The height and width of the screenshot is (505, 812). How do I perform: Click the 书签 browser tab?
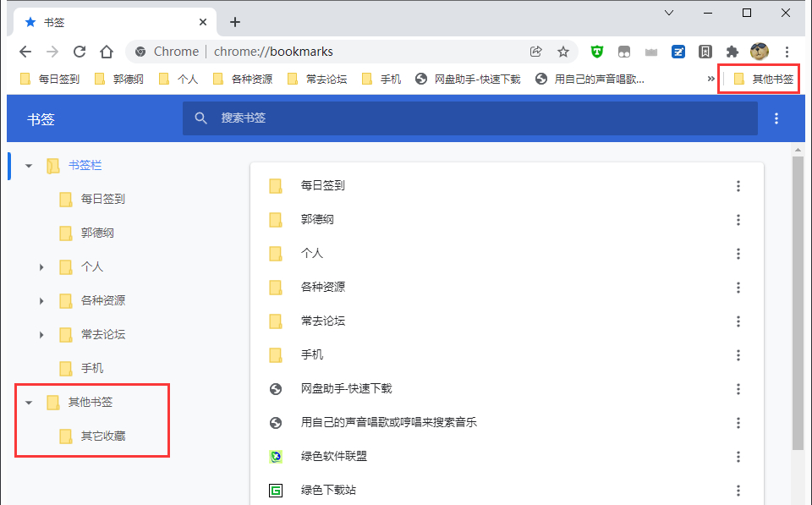tap(115, 22)
